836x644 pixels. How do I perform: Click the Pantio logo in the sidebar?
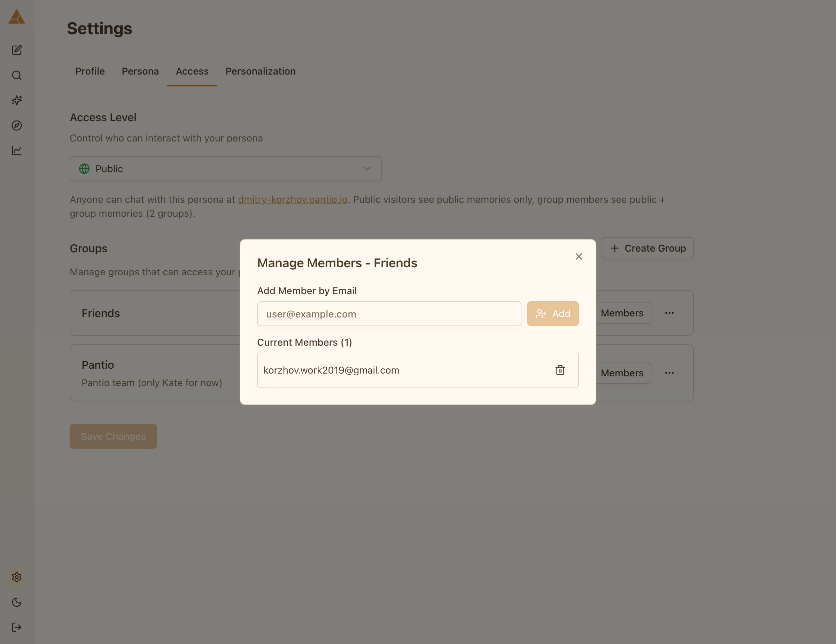click(x=16, y=17)
